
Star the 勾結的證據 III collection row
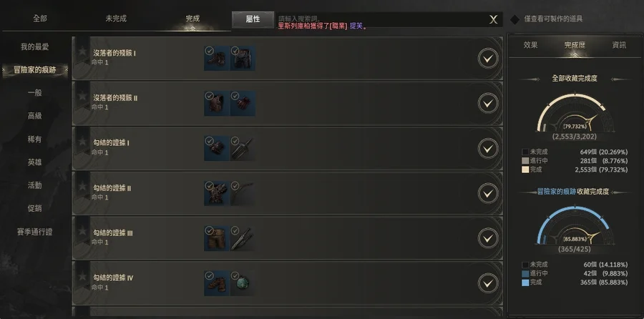[82, 231]
